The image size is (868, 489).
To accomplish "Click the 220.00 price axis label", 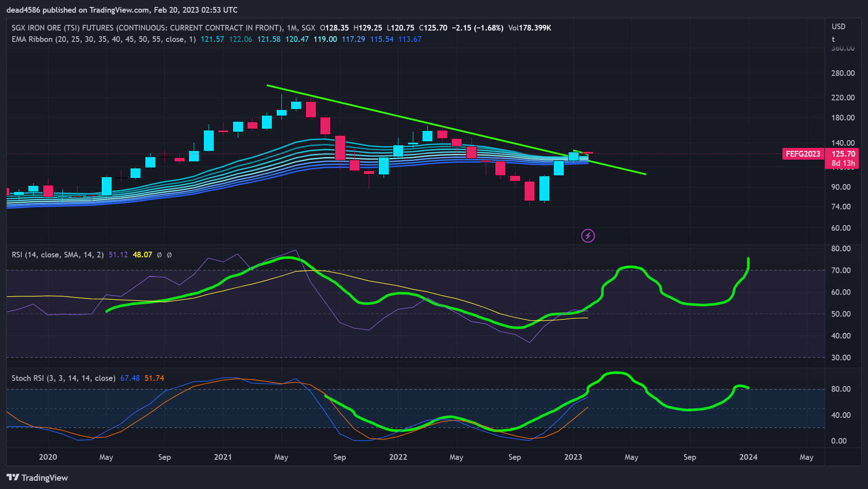I will [x=843, y=98].
